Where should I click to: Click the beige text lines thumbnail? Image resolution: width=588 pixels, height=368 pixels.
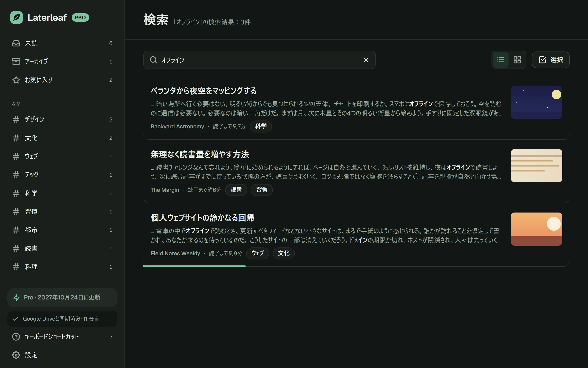click(x=536, y=166)
